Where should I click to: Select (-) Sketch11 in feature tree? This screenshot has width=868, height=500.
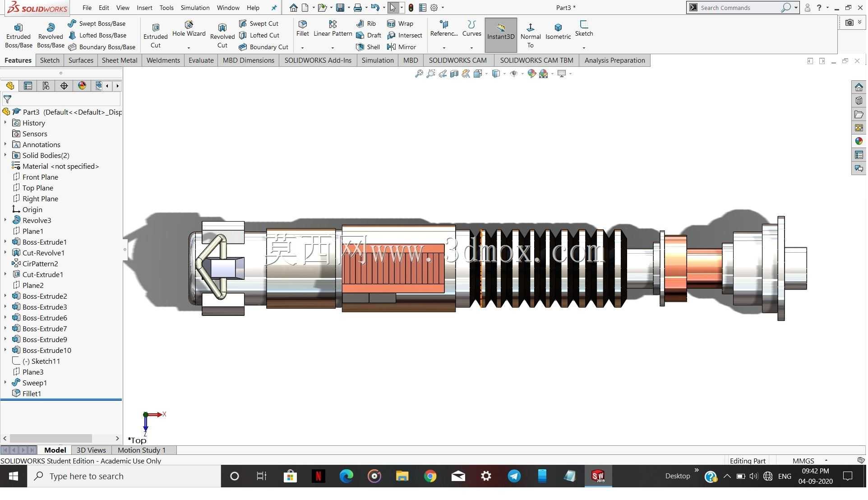(41, 361)
